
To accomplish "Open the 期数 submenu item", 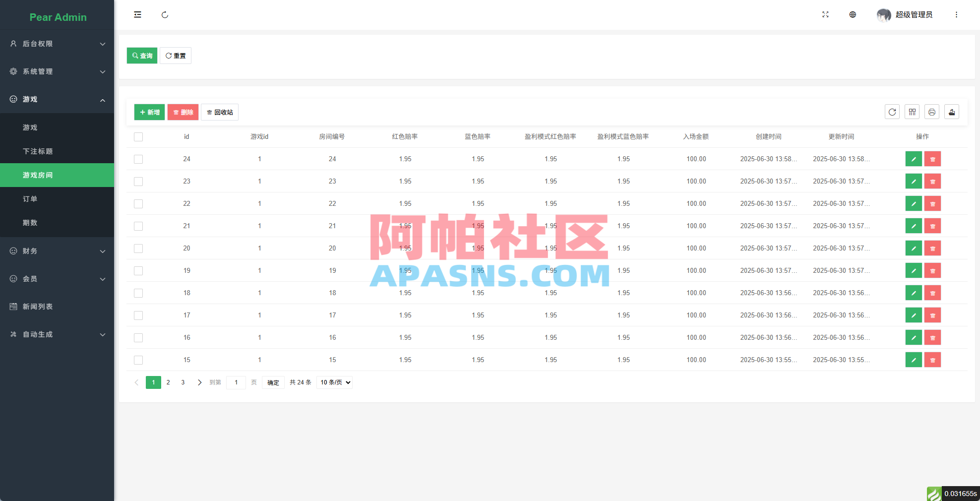I will click(57, 223).
